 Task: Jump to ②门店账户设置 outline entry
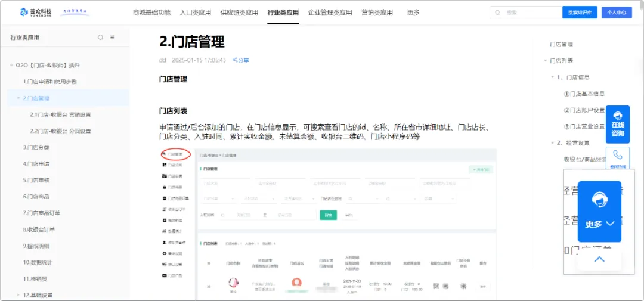tap(584, 110)
